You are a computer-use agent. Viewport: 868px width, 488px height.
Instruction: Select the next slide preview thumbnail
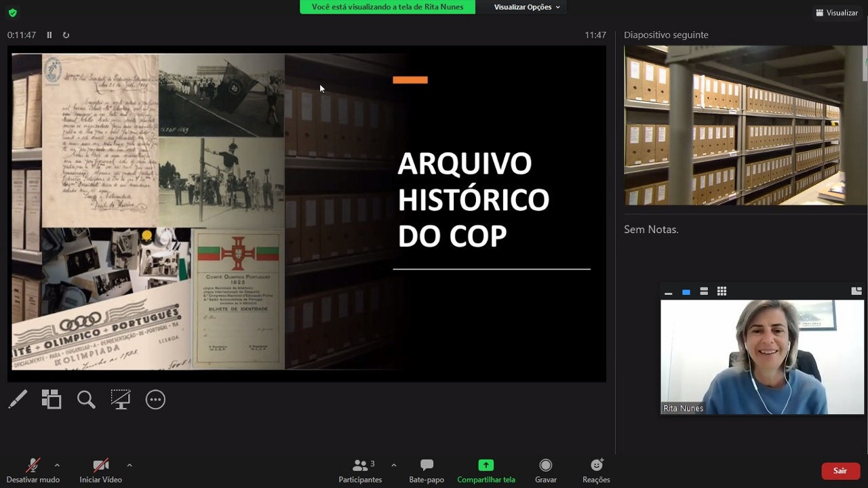(745, 125)
